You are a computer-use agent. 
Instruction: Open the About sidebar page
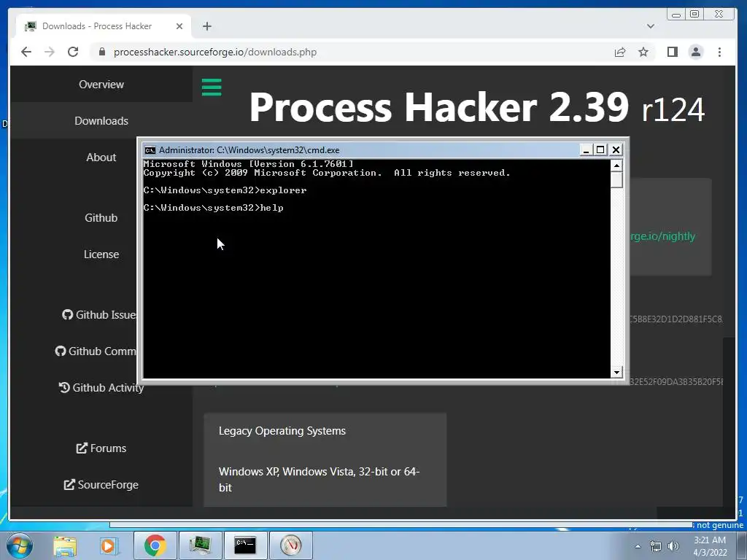(x=101, y=157)
